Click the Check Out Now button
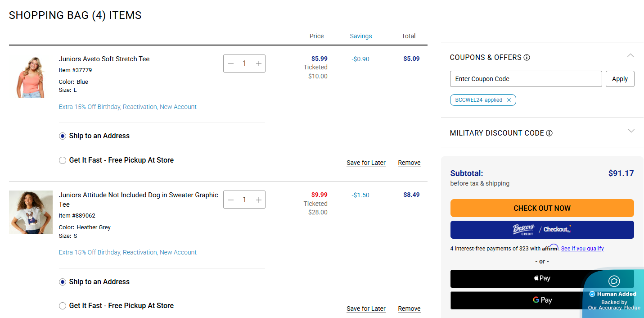 tap(542, 208)
